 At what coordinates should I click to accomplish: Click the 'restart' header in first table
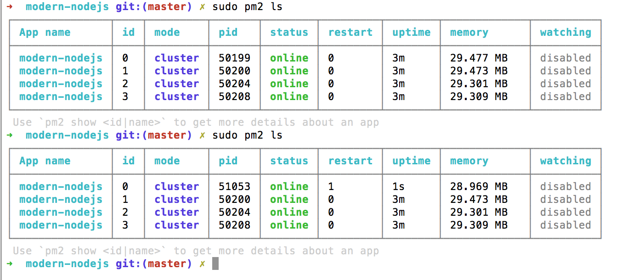(x=350, y=33)
